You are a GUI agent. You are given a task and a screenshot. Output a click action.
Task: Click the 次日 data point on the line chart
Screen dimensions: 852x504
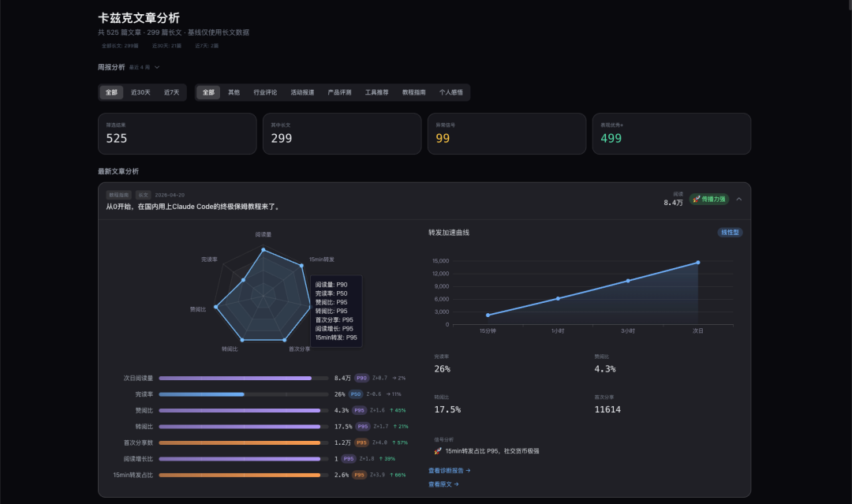click(x=697, y=263)
